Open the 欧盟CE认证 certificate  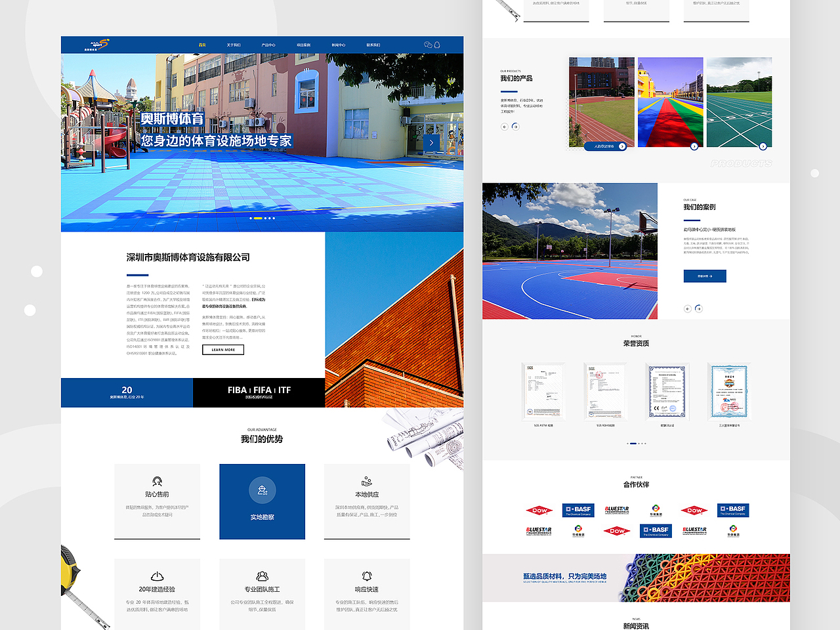[667, 391]
